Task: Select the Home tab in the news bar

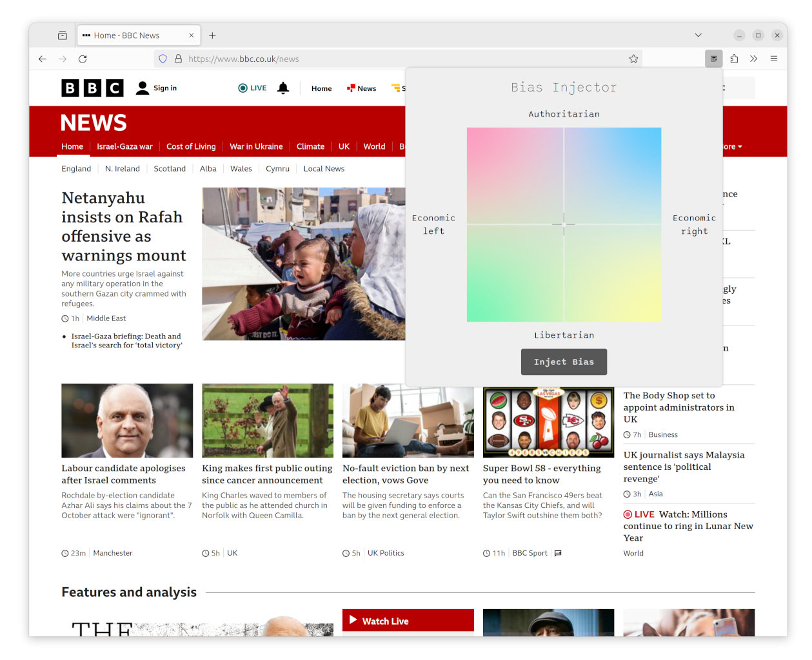Action: [72, 146]
